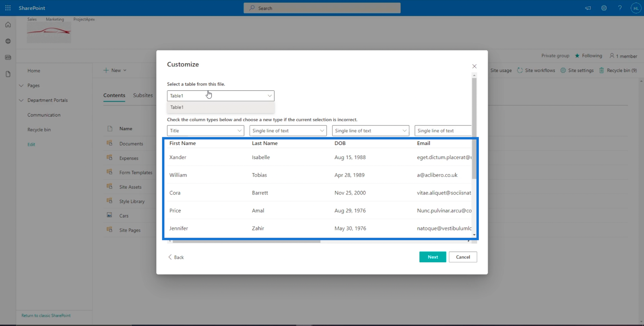Screen dimensions: 644x326
Task: Open the news icon in left rail
Action: [8, 57]
